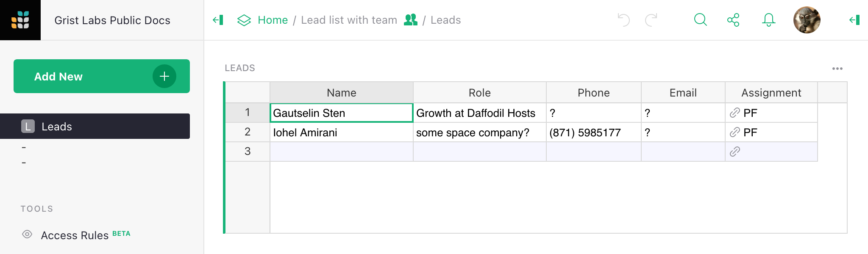Click the Leads breadcrumb item
Screen dimensions: 868x254
tap(446, 19)
